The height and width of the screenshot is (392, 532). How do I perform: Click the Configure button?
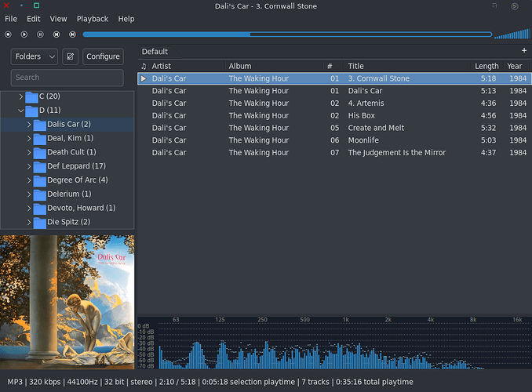click(103, 56)
